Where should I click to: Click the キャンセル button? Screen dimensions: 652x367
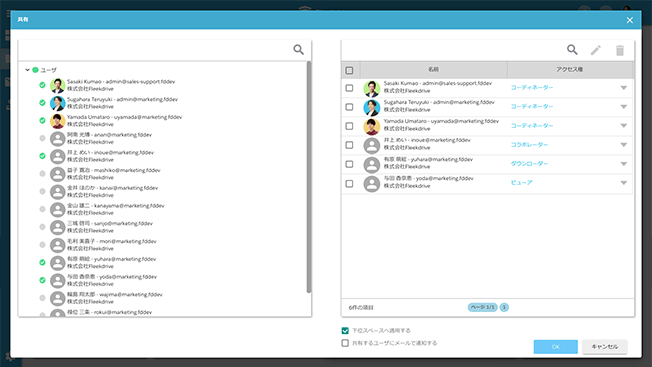point(605,347)
